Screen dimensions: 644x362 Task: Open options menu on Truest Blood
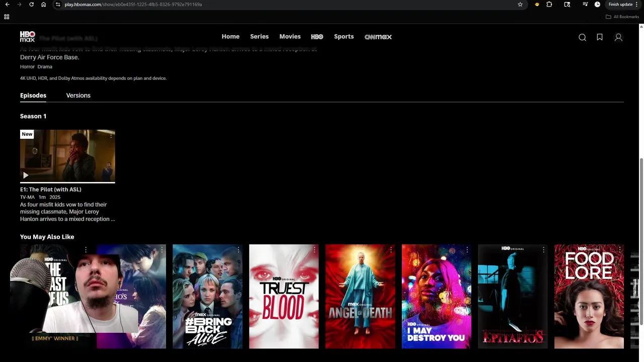click(314, 250)
